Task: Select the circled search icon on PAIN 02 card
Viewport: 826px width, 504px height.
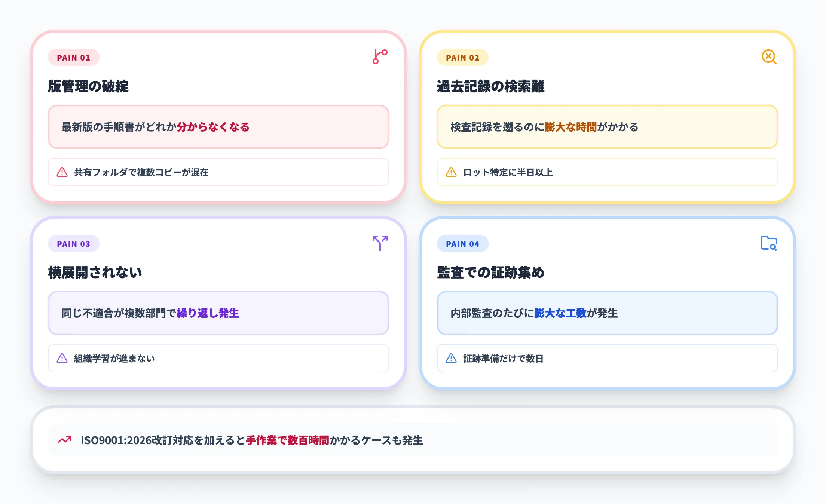Action: [x=769, y=57]
